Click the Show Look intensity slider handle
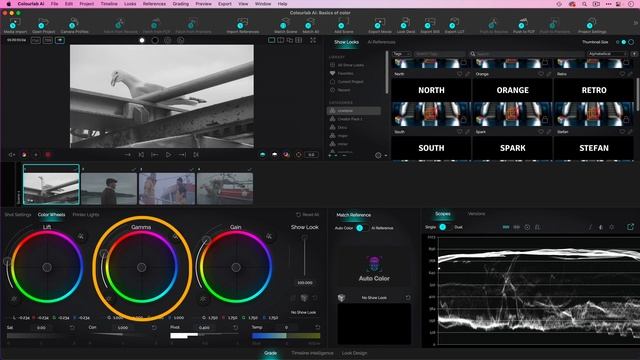Image resolution: width=640 pixels, height=360 pixels. tap(304, 238)
